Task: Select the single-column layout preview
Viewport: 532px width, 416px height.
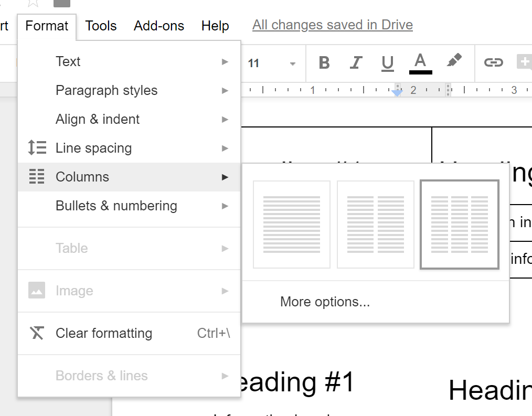Action: tap(291, 224)
